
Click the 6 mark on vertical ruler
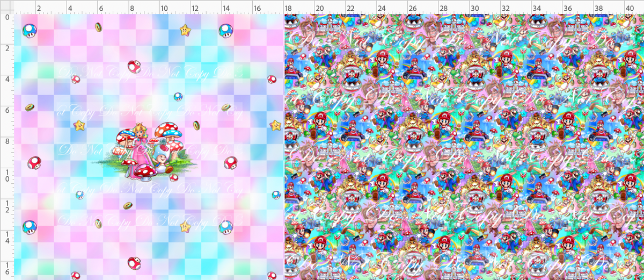click(x=7, y=111)
